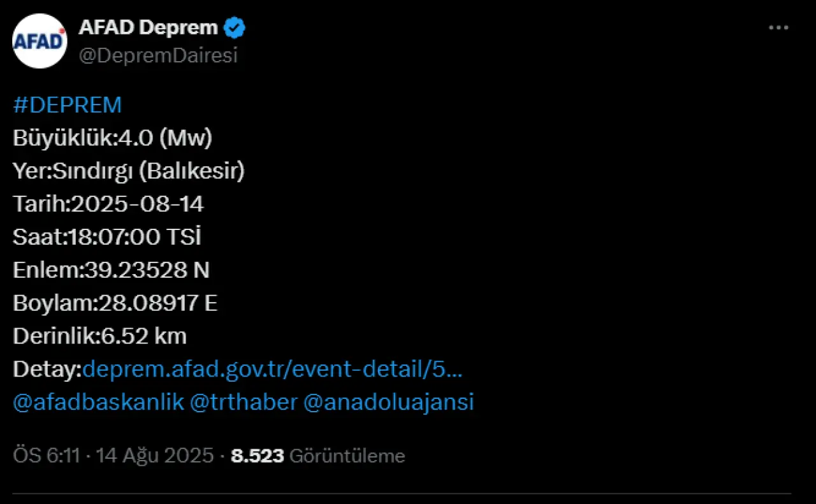Open the AFAD Deprem display name

pos(148,28)
